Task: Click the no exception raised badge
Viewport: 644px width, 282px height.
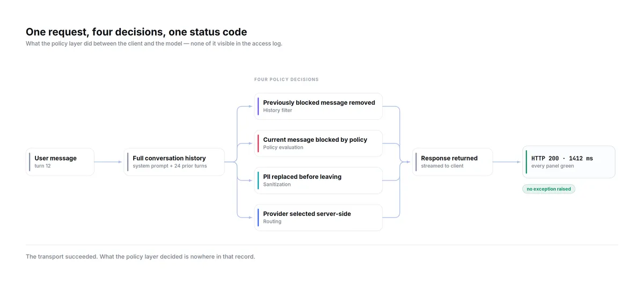Action: coord(548,189)
